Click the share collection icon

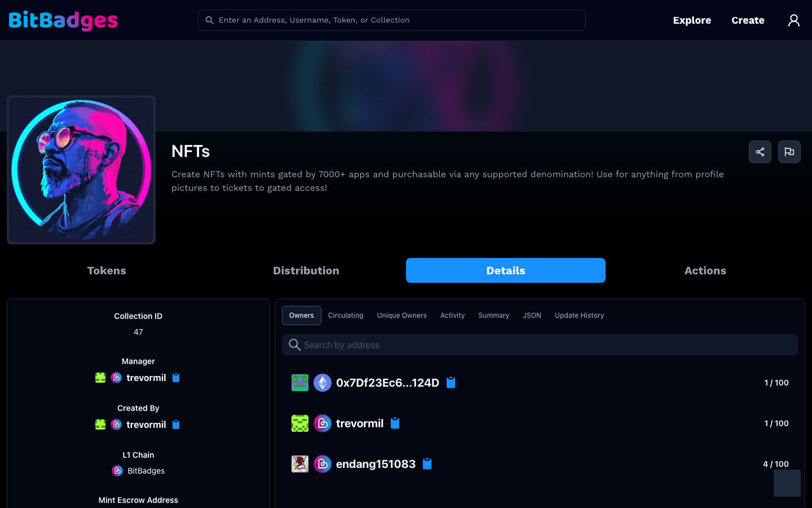pyautogui.click(x=760, y=152)
